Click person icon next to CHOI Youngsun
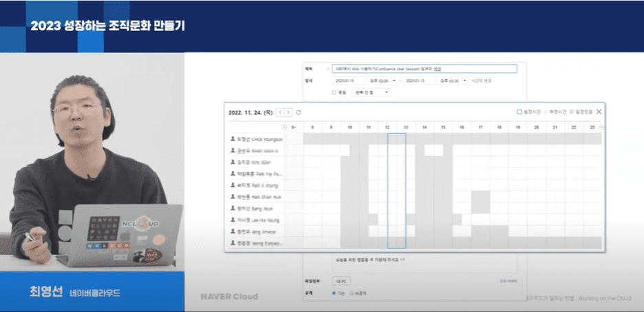The image size is (644, 312). [x=232, y=138]
